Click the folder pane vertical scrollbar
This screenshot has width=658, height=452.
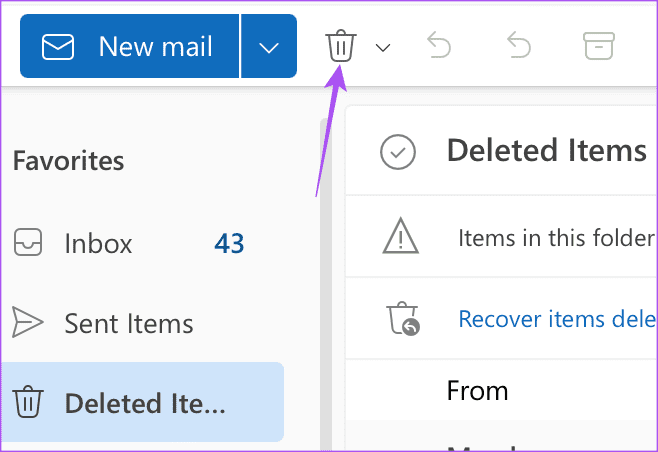[326, 285]
